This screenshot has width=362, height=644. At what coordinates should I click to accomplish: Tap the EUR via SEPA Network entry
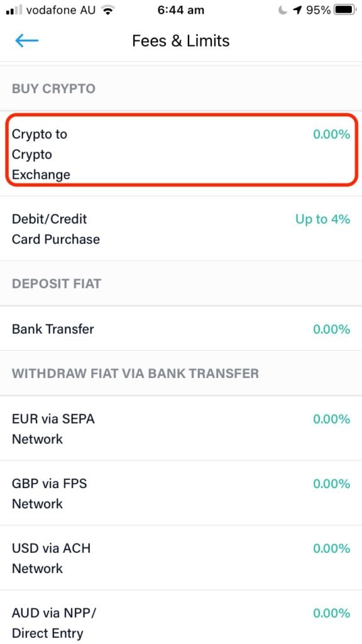coord(181,428)
